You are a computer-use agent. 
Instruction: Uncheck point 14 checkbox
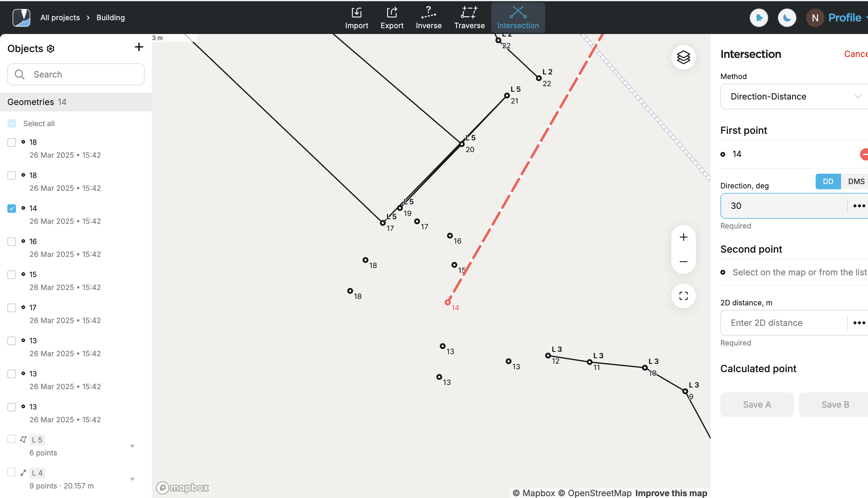[x=12, y=208]
